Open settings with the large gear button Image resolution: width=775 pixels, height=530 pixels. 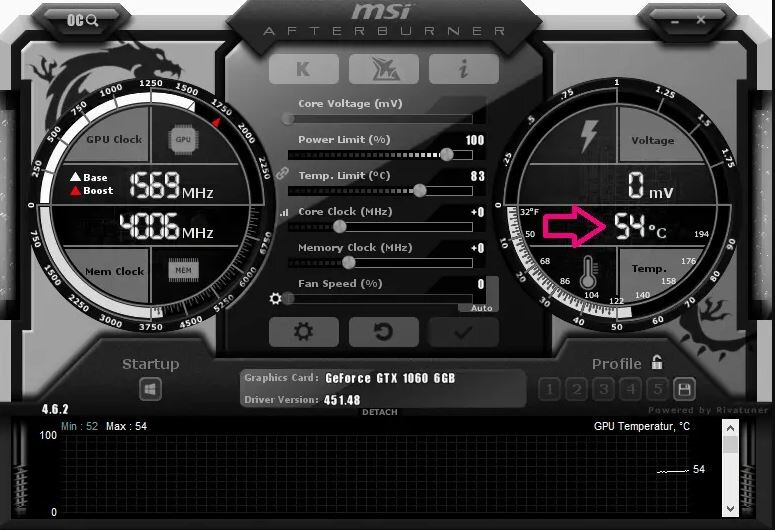(304, 332)
